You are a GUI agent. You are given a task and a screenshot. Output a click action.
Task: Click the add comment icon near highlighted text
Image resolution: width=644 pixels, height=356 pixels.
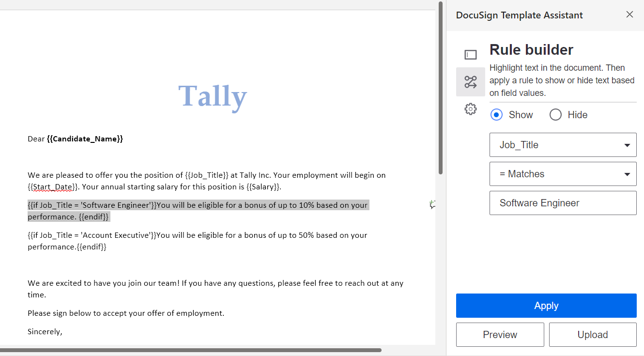(432, 205)
